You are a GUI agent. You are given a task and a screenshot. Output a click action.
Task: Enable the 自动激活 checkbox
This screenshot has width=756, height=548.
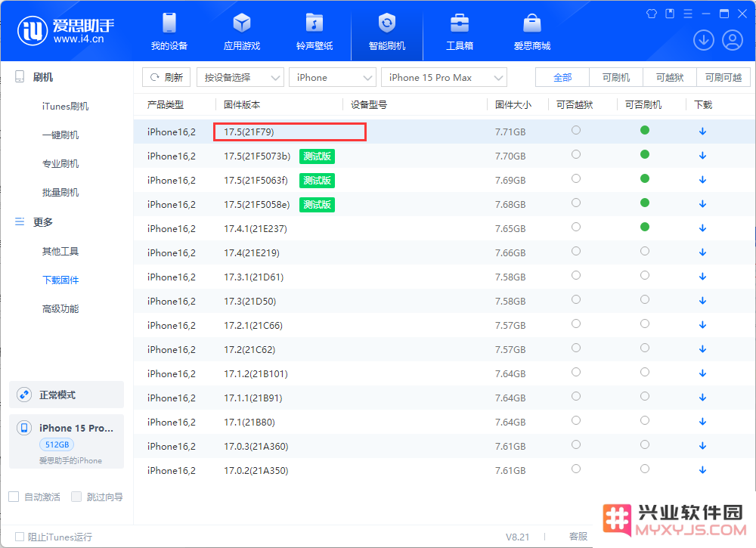coord(14,497)
